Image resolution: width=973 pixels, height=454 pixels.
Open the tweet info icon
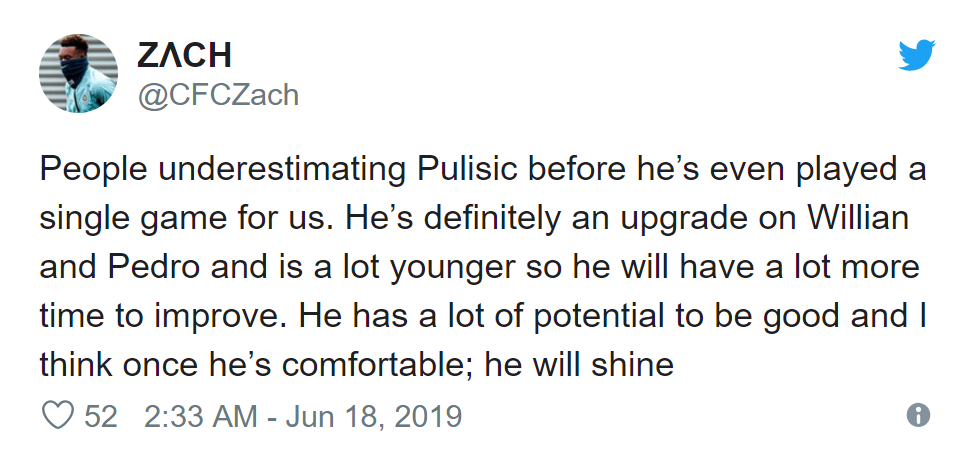tap(918, 416)
